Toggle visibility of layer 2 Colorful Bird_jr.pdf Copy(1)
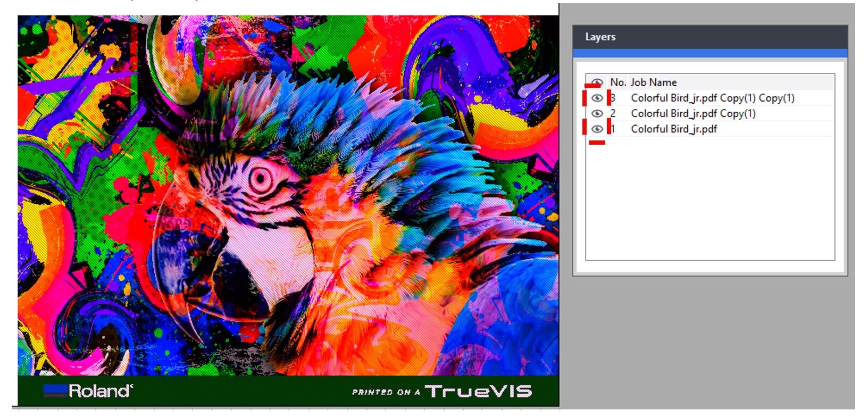 597,113
